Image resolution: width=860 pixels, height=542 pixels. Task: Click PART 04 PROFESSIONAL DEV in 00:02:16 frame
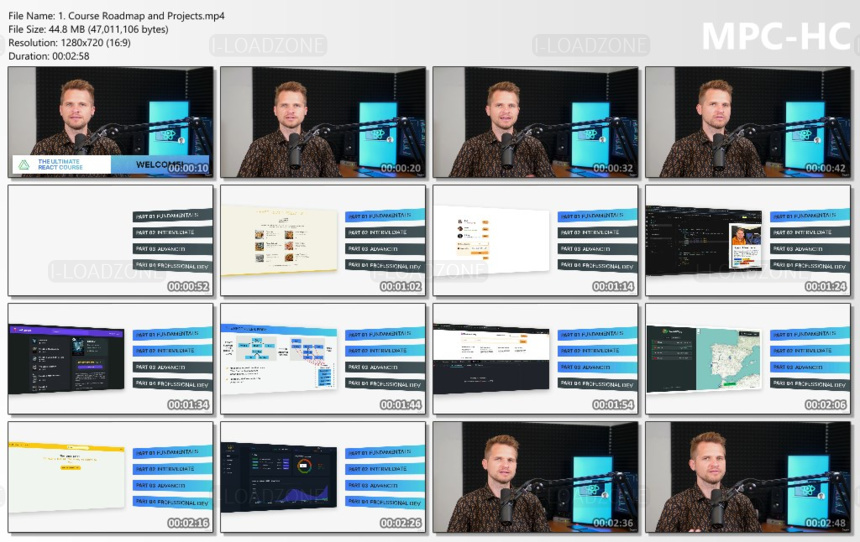point(172,502)
